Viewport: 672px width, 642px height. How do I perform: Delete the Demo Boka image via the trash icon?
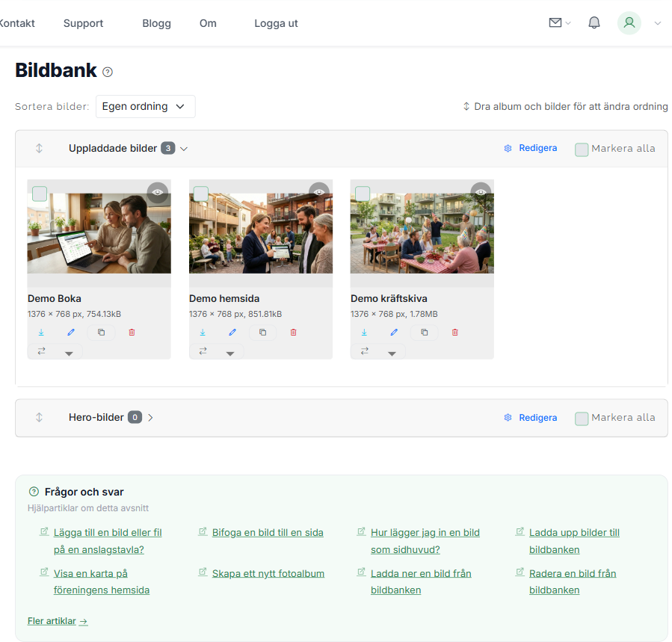[132, 332]
